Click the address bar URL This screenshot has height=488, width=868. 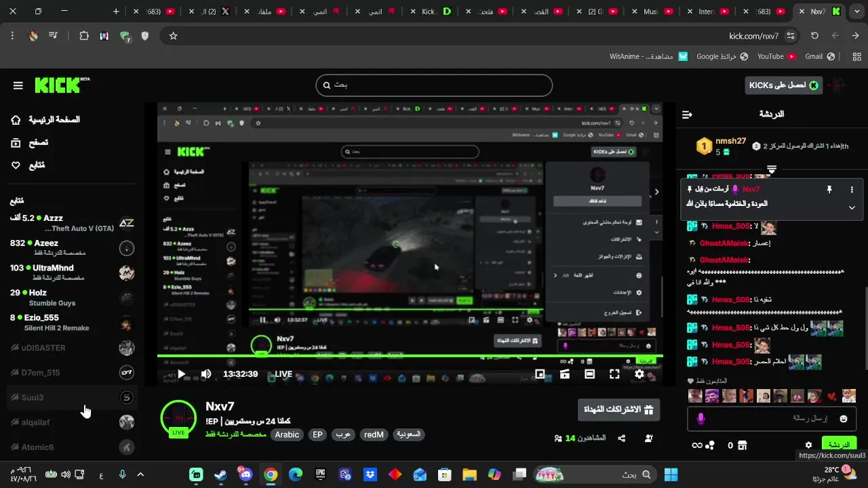(753, 36)
